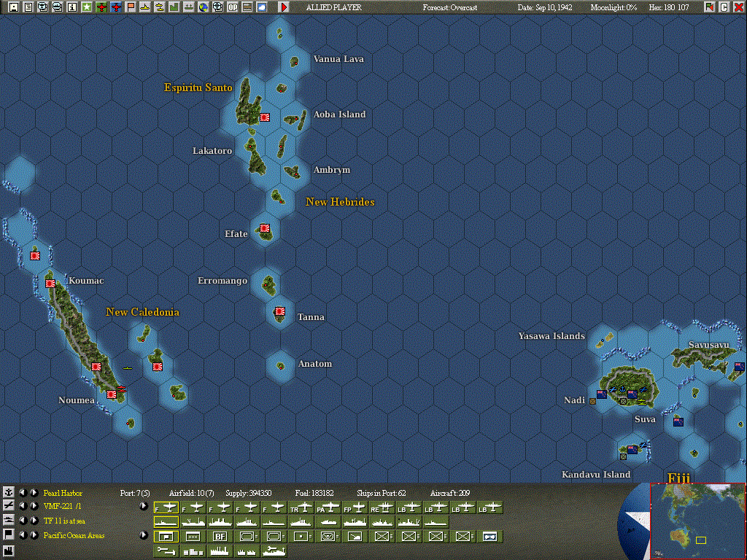Open the document list icon next to save
The width and height of the screenshot is (747, 560).
coord(28,7)
